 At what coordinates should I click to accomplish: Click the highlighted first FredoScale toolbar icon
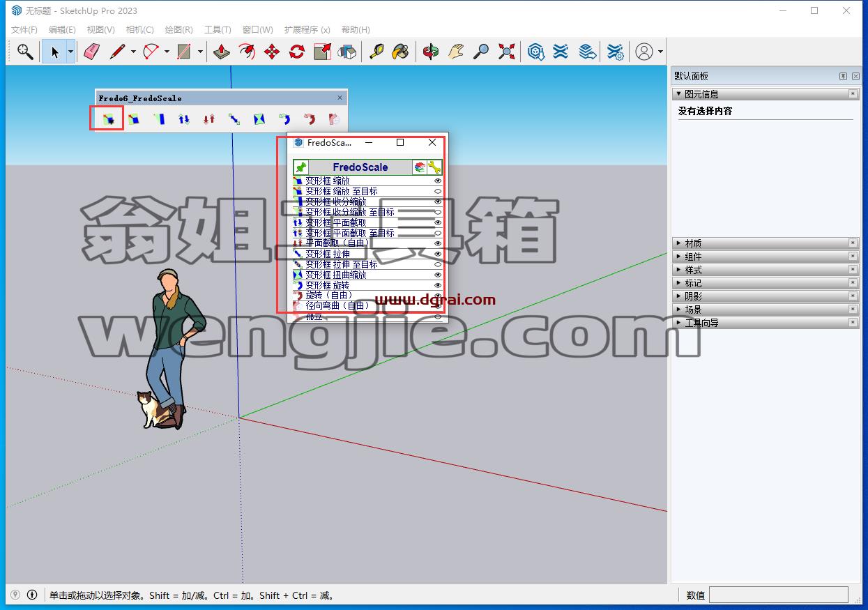pos(107,119)
